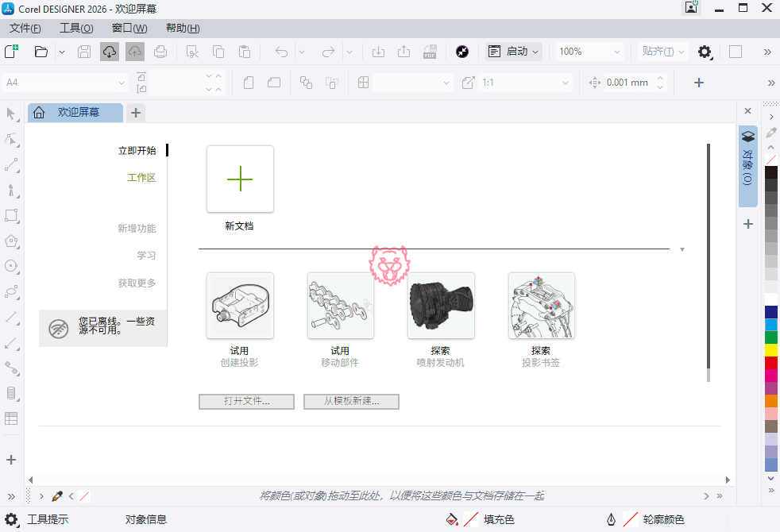Click the Cut icon
This screenshot has width=780, height=532.
(192, 52)
